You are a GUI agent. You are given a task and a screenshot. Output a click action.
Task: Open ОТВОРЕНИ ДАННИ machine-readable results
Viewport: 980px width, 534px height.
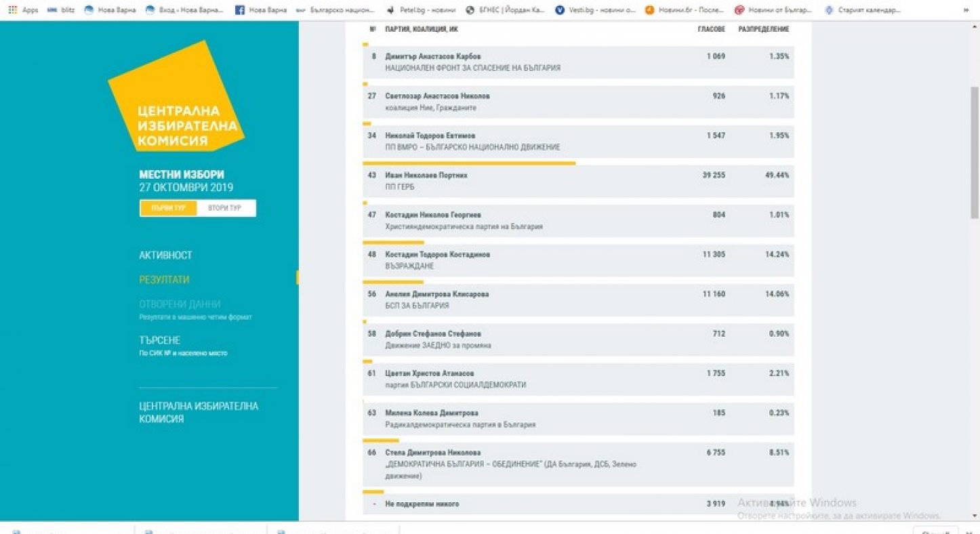pyautogui.click(x=180, y=304)
